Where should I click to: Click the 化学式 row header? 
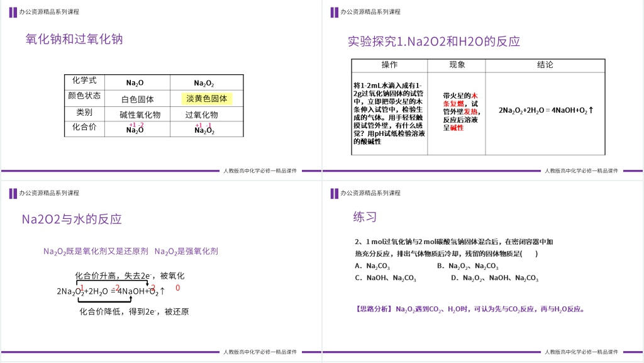tap(84, 81)
